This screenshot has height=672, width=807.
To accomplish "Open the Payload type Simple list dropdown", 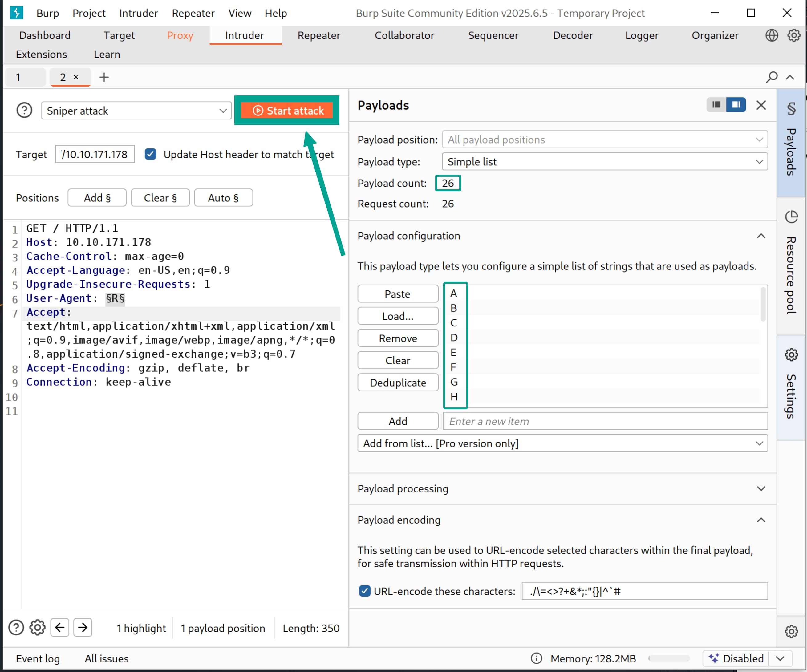I will point(605,162).
